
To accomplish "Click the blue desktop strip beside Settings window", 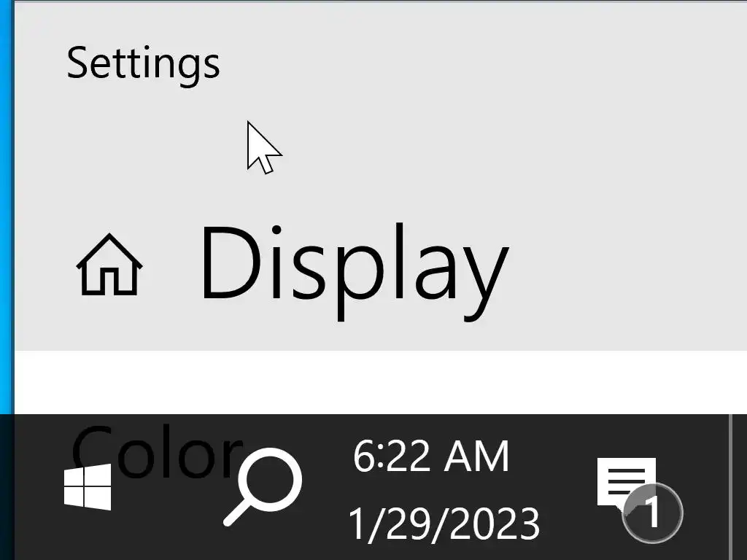I will [7, 207].
